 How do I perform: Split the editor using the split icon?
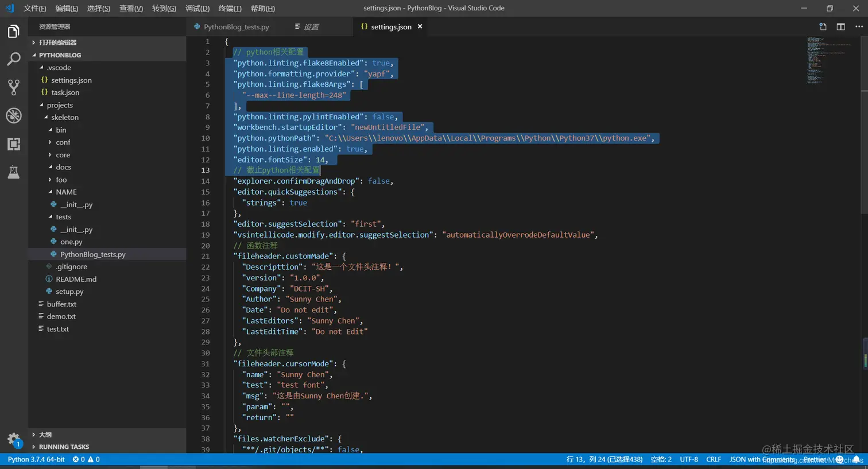[841, 26]
